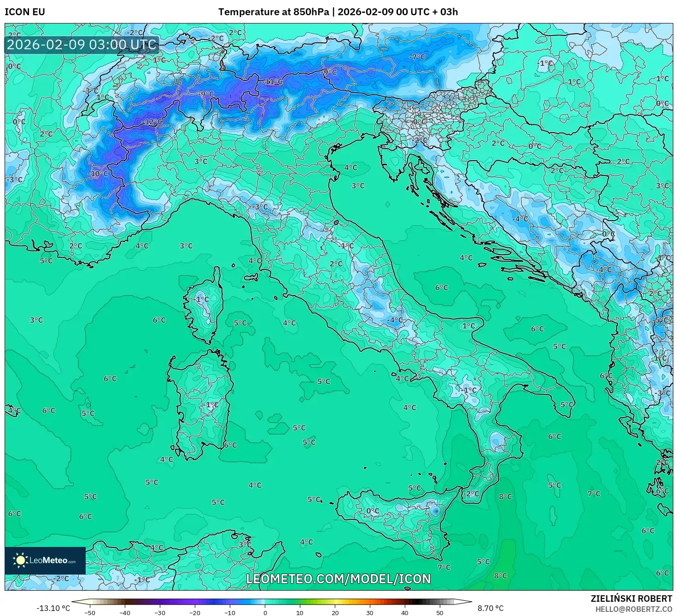The image size is (677, 616).
Task: Click the '-50' tick on the color scale
Action: [91, 612]
